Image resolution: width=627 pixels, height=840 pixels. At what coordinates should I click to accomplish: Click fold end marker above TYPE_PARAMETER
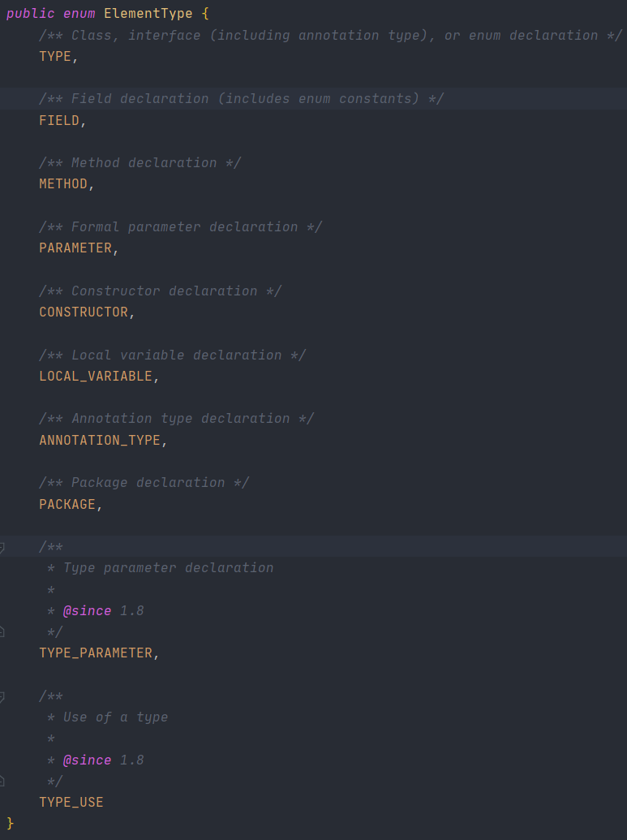(2, 631)
